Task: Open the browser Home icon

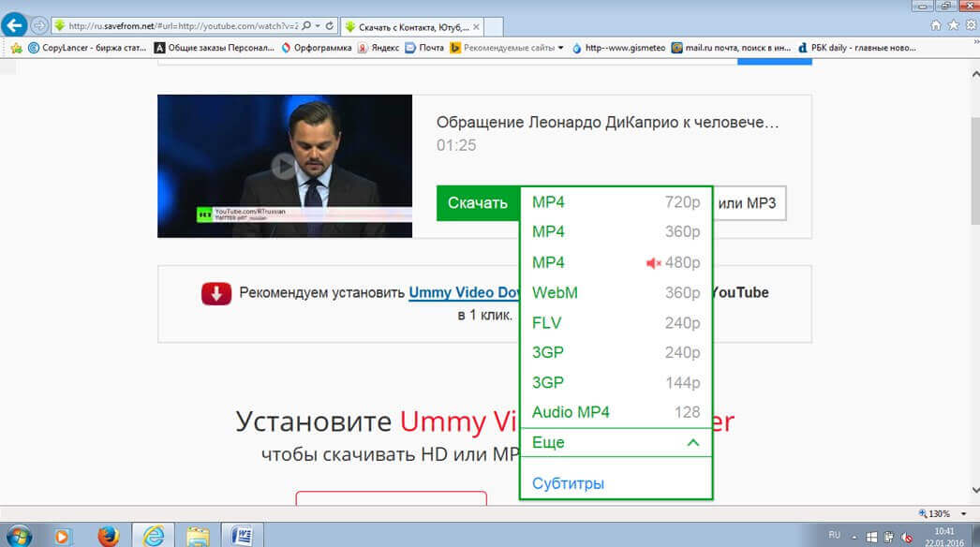Action: [937, 25]
